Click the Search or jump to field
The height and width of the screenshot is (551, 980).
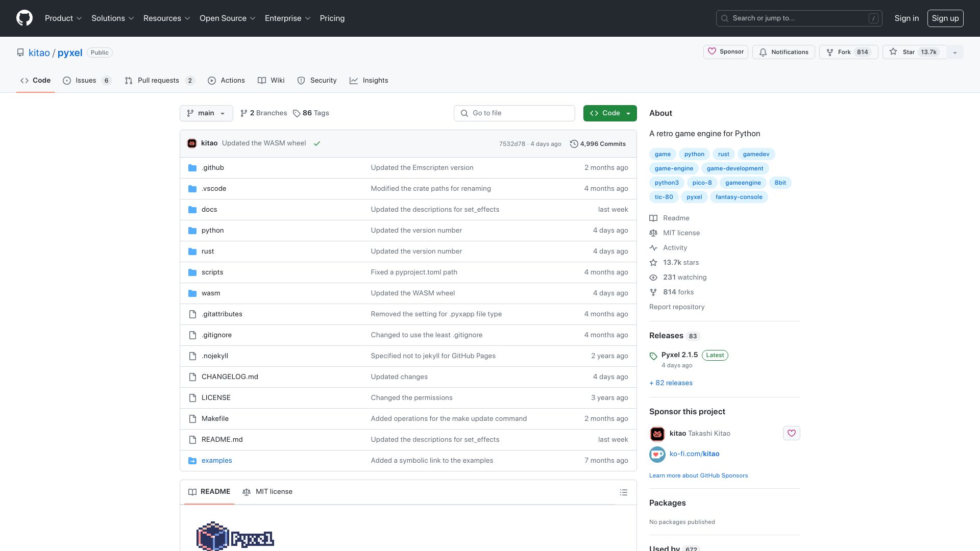coord(799,18)
